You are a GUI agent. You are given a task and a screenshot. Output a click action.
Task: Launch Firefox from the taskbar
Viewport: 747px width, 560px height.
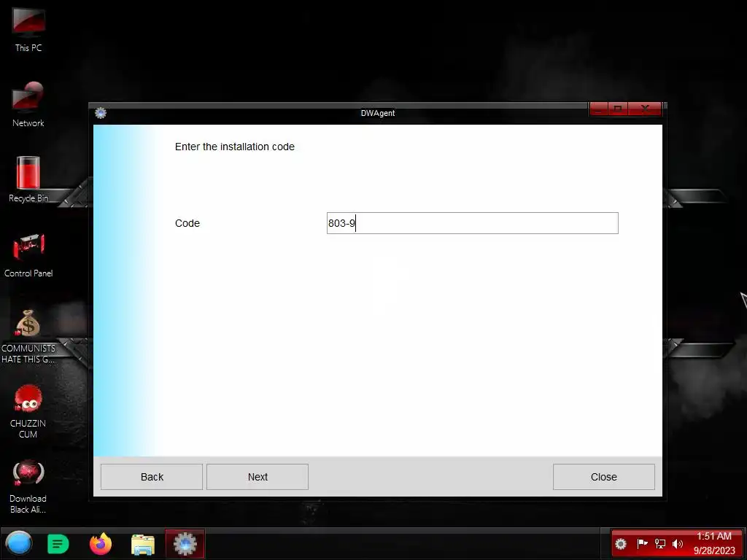[101, 543]
